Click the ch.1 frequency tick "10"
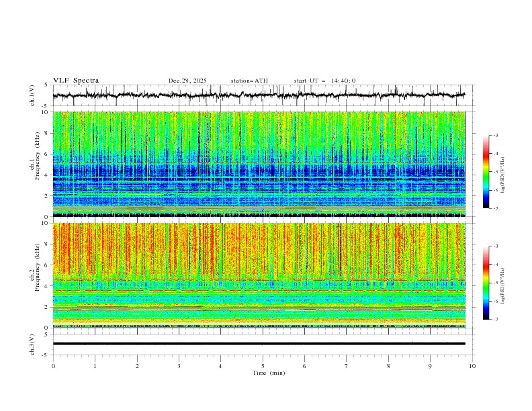The image size is (532, 411). 45,112
